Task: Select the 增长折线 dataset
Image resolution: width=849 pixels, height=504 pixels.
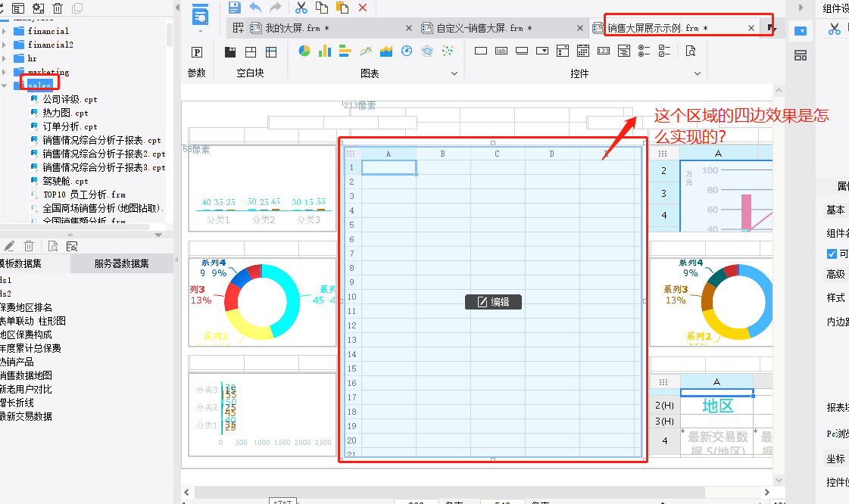Action: coord(17,403)
